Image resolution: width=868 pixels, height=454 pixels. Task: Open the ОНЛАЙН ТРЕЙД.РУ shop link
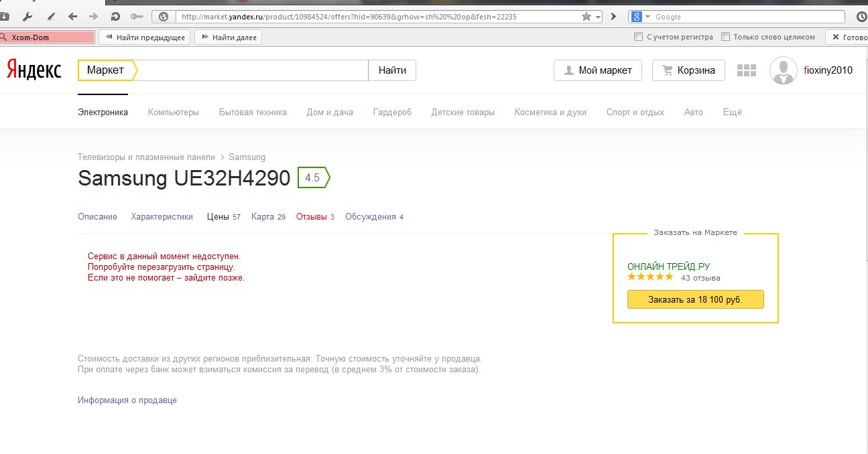[668, 267]
